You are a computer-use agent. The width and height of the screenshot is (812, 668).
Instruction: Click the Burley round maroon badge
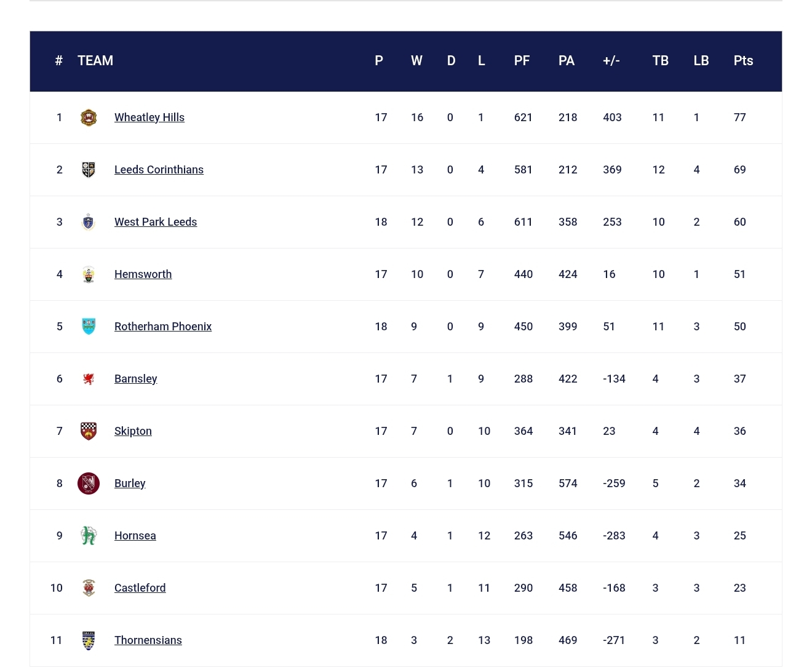click(89, 483)
